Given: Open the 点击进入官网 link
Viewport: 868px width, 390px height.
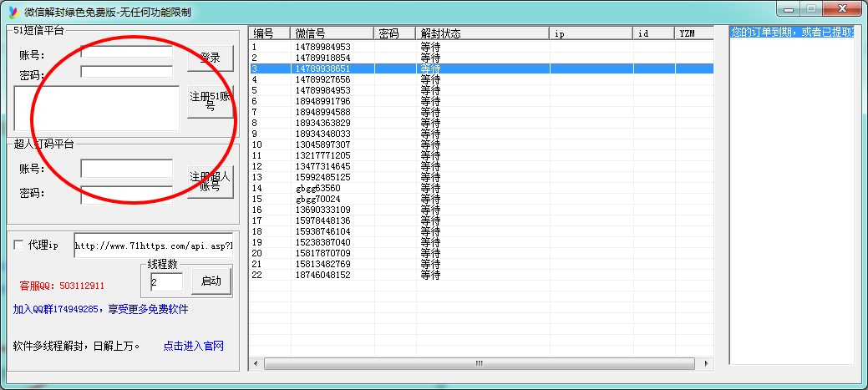Looking at the screenshot, I should pos(193,347).
